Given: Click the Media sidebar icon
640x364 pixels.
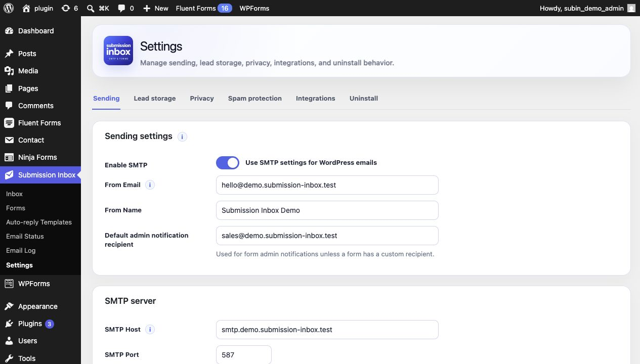Looking at the screenshot, I should (x=9, y=71).
